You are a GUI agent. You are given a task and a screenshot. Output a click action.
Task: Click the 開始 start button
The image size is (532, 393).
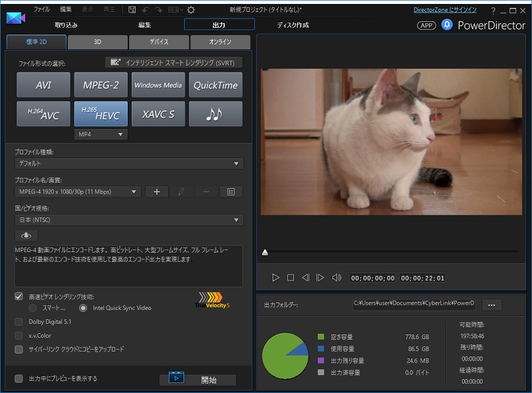tap(198, 380)
